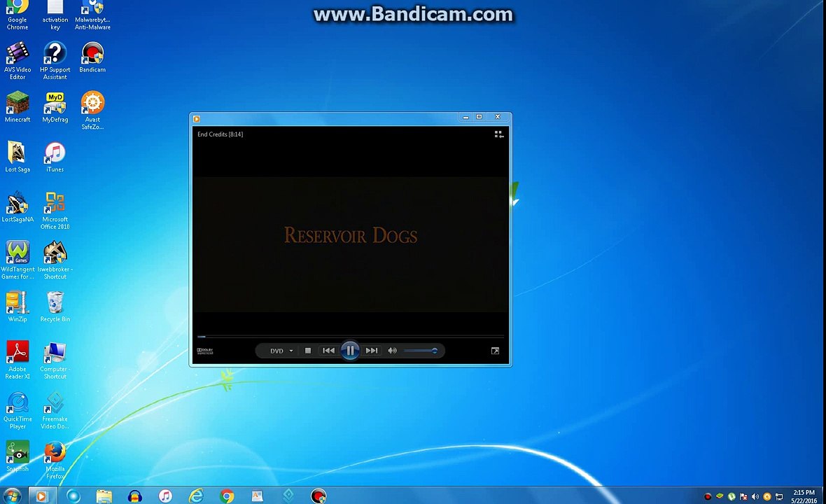Open the taskbar clock and date
Screen dimensions: 826x504
[x=804, y=496]
